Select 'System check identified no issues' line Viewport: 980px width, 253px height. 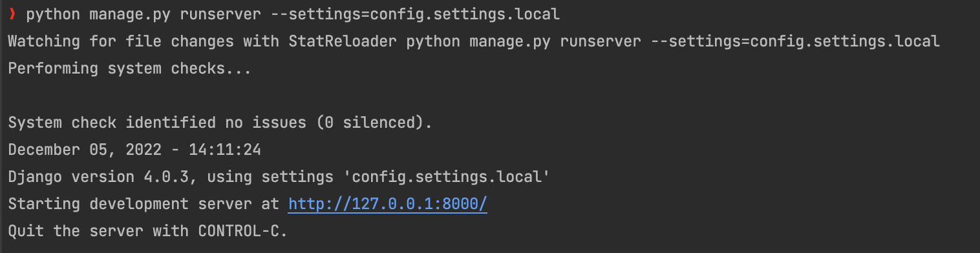point(220,123)
